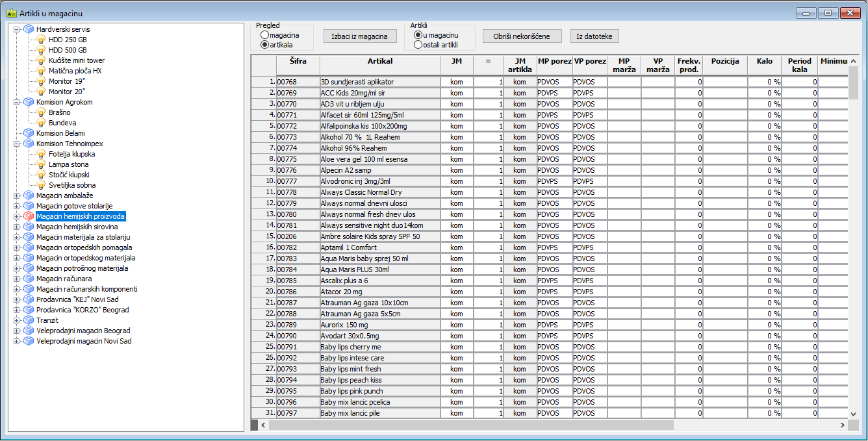Expand the Magacin računarskih komponenti node

17,289
